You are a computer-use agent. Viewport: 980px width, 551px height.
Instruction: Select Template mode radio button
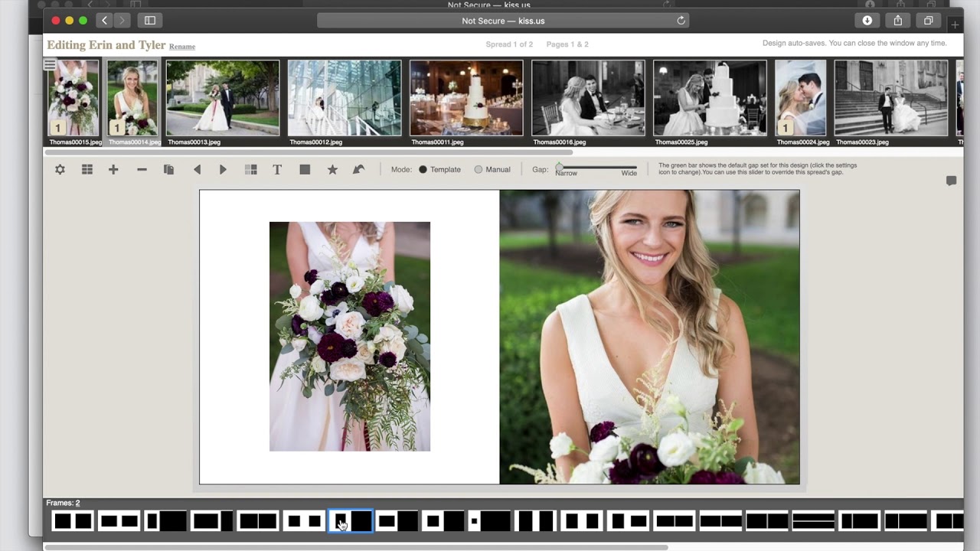[423, 169]
